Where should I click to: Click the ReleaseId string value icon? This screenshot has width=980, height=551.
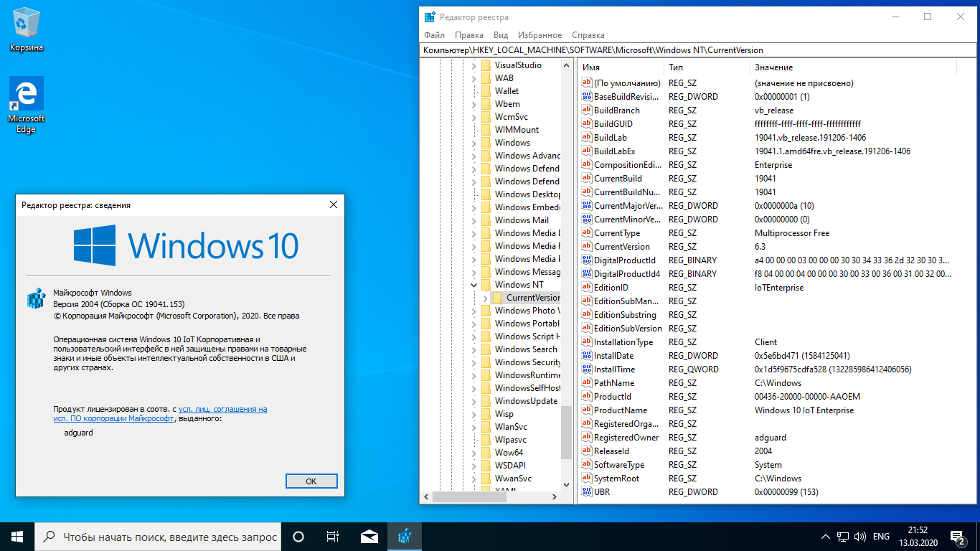(x=587, y=451)
